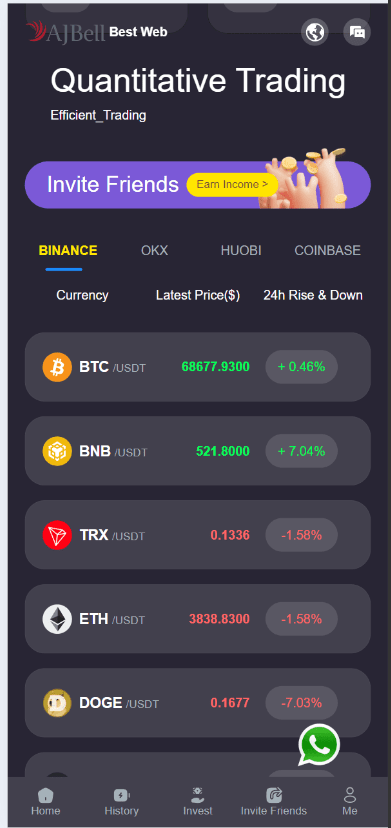Open Invest in bottom navigation
This screenshot has height=828, width=391.
point(198,802)
